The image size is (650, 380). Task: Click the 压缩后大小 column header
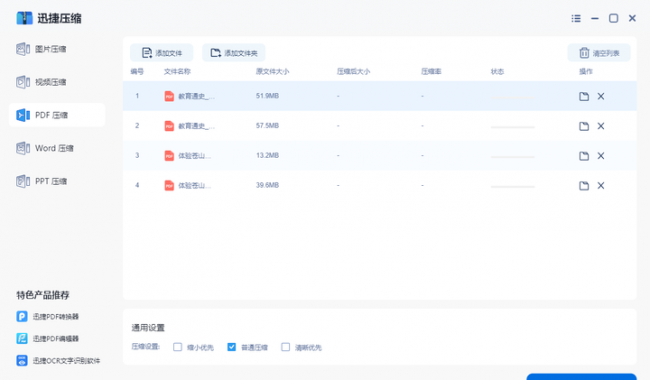(x=354, y=72)
